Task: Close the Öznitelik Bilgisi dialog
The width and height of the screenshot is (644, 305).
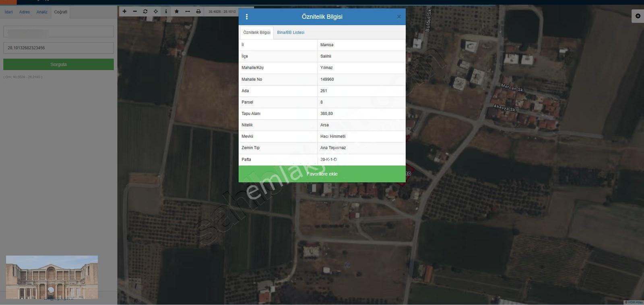Action: click(x=399, y=17)
